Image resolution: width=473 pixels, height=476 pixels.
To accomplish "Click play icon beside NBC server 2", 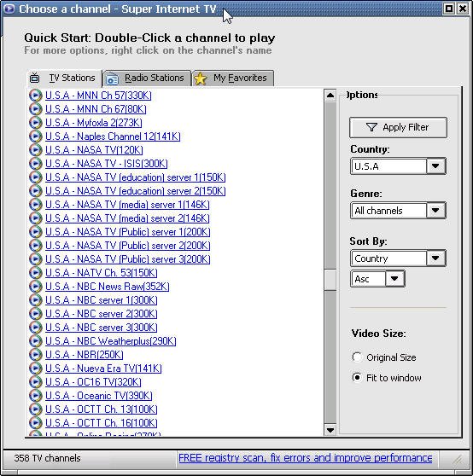I will click(x=35, y=314).
